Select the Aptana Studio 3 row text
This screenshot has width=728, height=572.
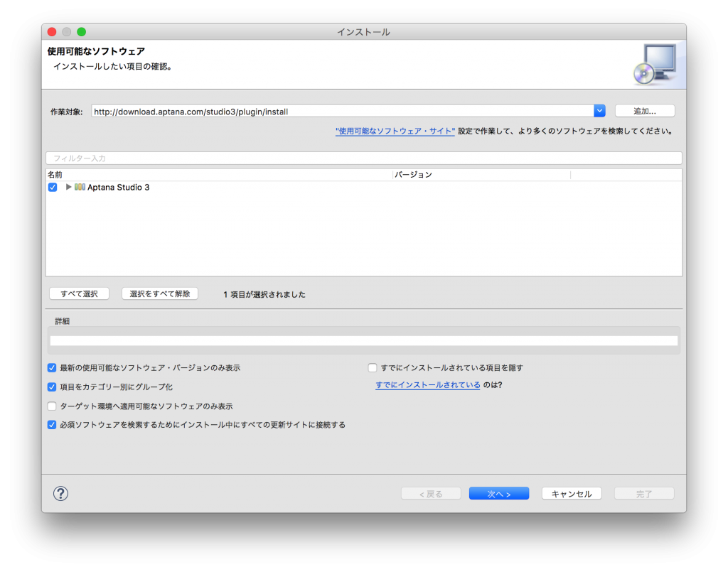point(119,188)
